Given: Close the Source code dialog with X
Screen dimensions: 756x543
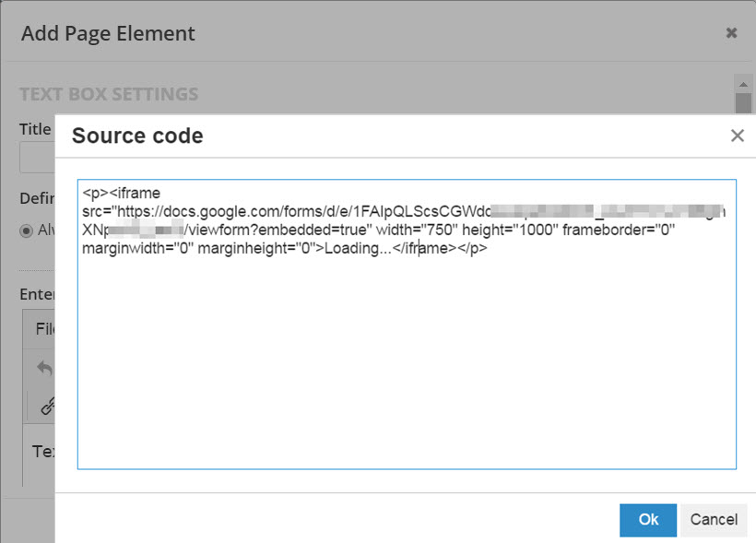Looking at the screenshot, I should [x=737, y=136].
